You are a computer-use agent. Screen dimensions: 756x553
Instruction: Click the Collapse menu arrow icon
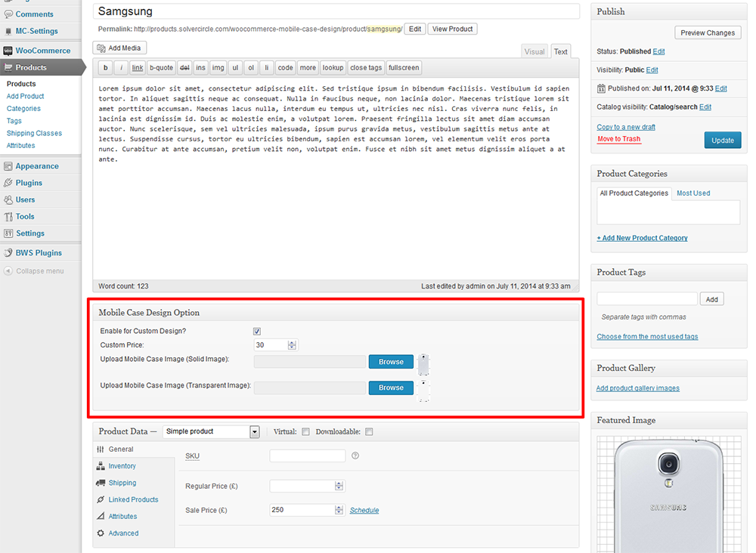[8, 271]
